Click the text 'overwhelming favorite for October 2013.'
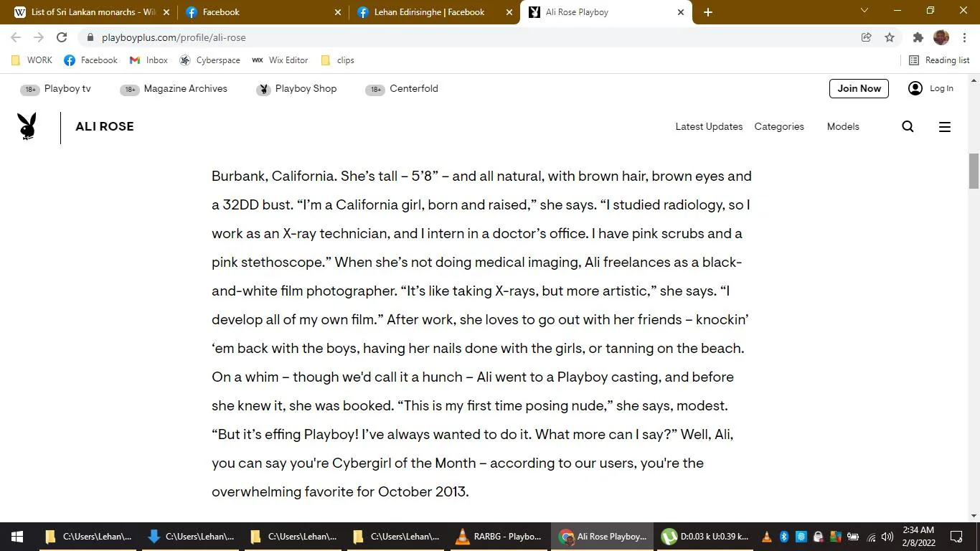The width and height of the screenshot is (980, 551). pos(340,492)
